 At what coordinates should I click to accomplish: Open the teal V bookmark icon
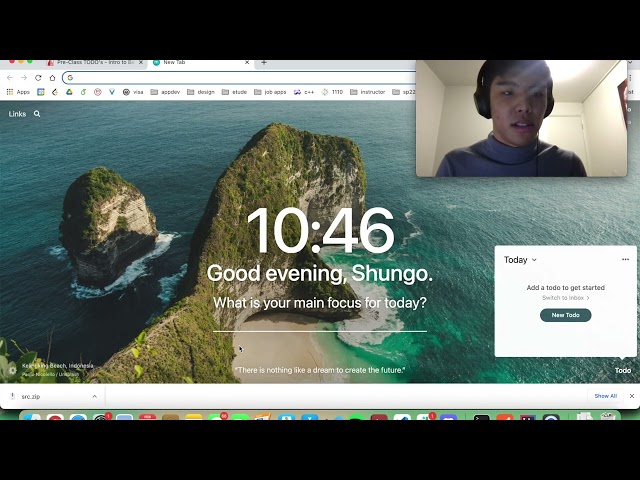(x=112, y=92)
